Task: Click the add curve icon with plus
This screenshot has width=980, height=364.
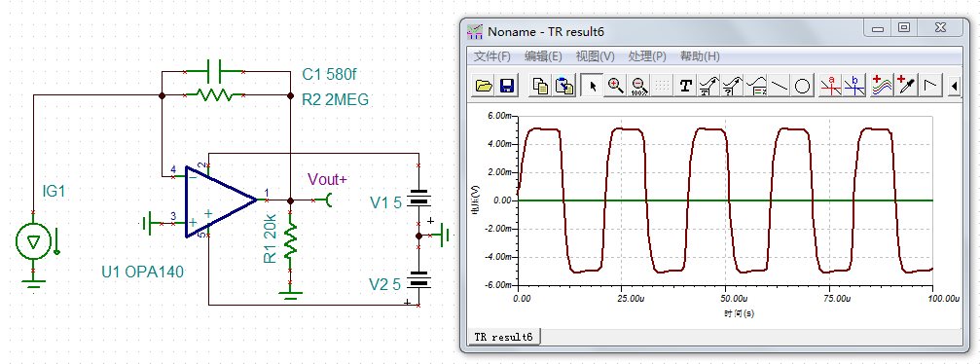Action: (882, 86)
